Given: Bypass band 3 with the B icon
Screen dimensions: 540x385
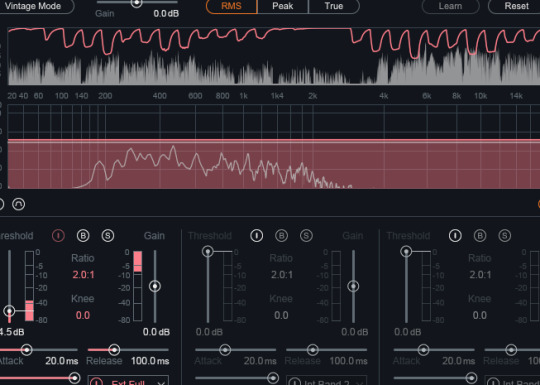Looking at the screenshot, I should click(480, 236).
